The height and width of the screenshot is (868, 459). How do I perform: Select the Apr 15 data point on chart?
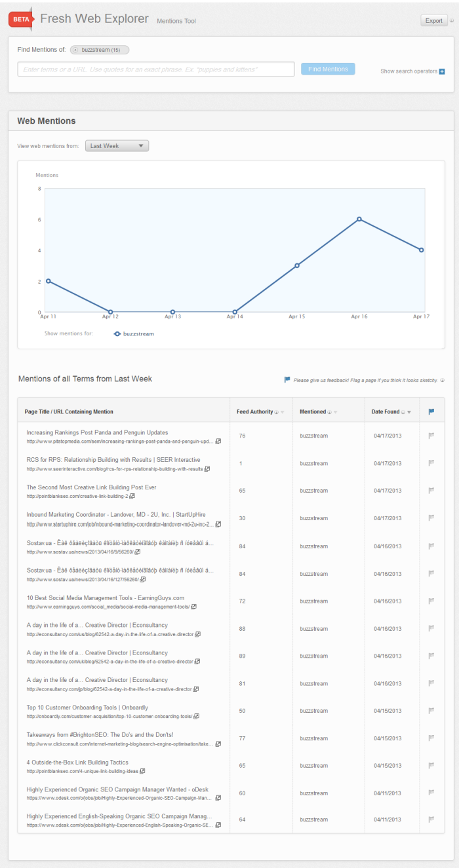pyautogui.click(x=297, y=265)
